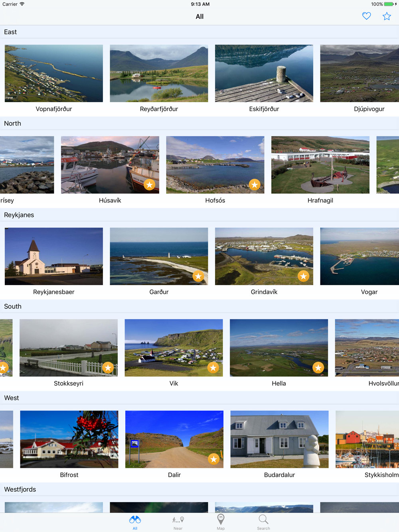Screen dimensions: 399x532
Task: Open the Húsavík harbor photo
Action: click(x=110, y=165)
